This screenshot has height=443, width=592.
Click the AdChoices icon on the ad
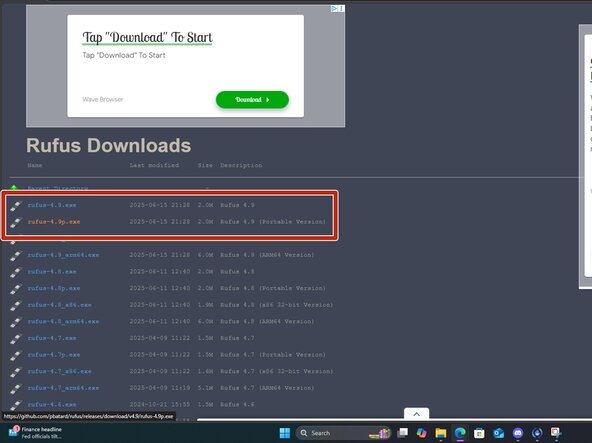(x=335, y=8)
